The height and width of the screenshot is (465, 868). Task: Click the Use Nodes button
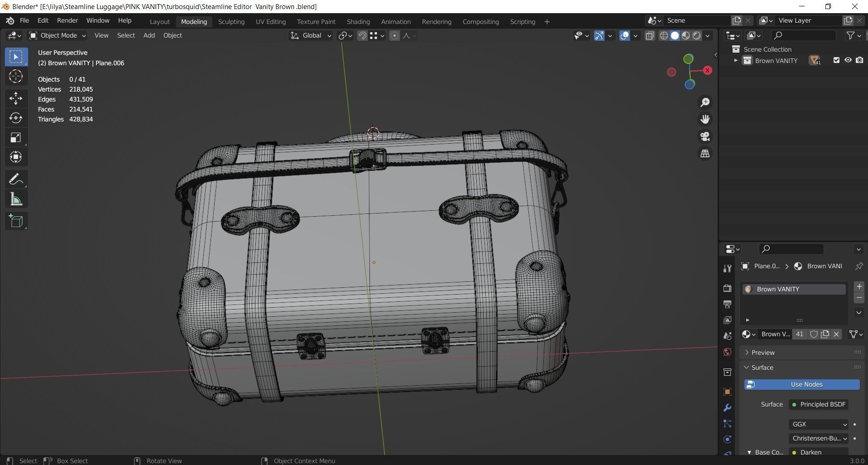coord(802,385)
